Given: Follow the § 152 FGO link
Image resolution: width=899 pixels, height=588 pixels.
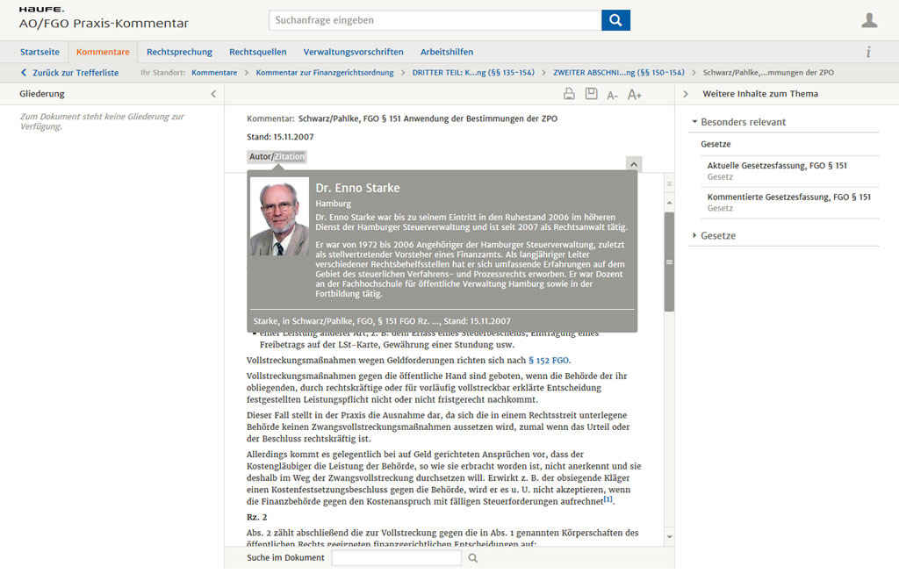Looking at the screenshot, I should [x=549, y=361].
